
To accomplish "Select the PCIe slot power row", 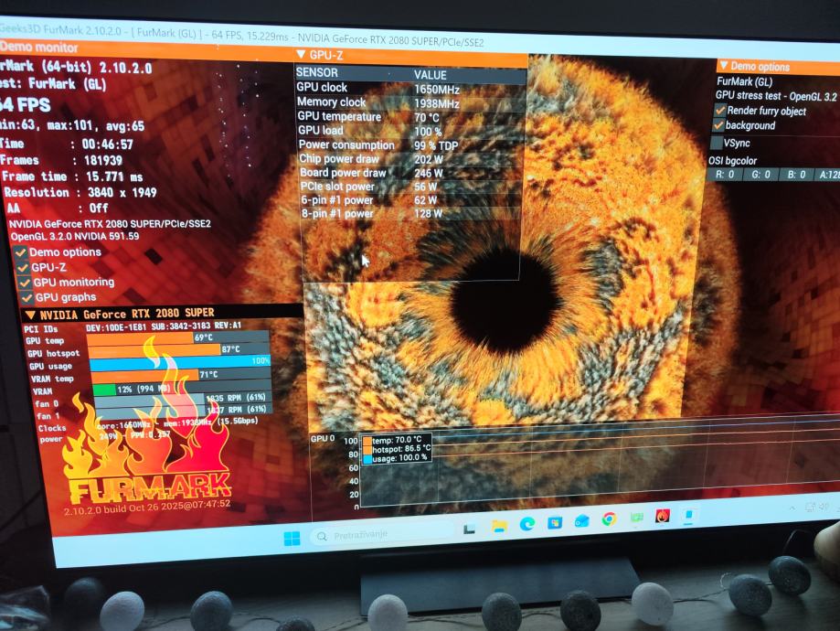I will click(411, 187).
